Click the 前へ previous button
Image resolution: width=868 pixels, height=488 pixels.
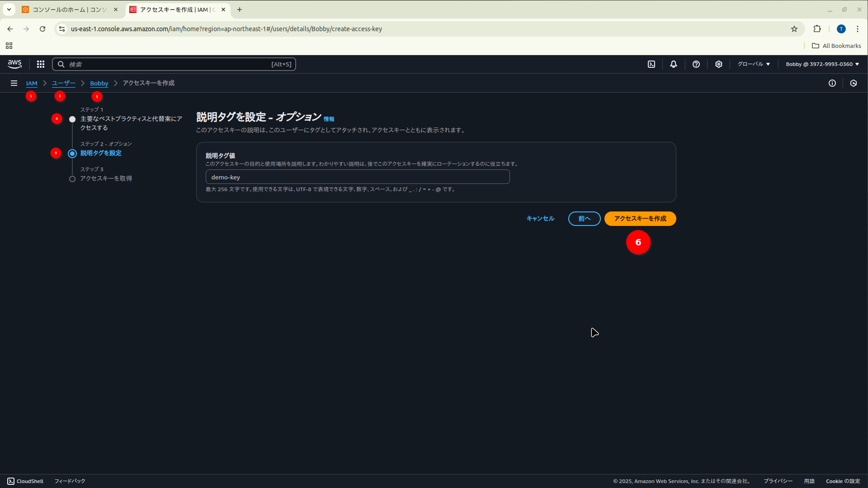tap(584, 219)
